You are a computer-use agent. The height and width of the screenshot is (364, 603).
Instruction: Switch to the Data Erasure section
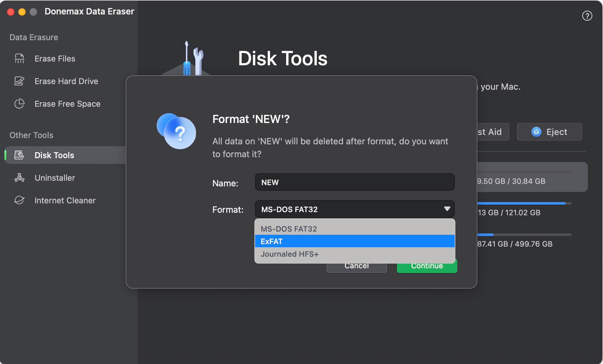point(34,37)
